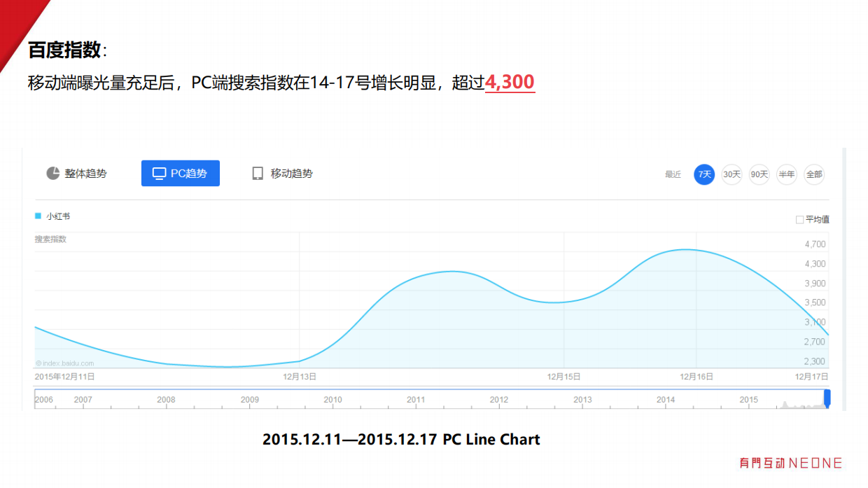Screen dimensions: 868x488
Task: Click the blue 小红书 legend square
Action: 38,216
